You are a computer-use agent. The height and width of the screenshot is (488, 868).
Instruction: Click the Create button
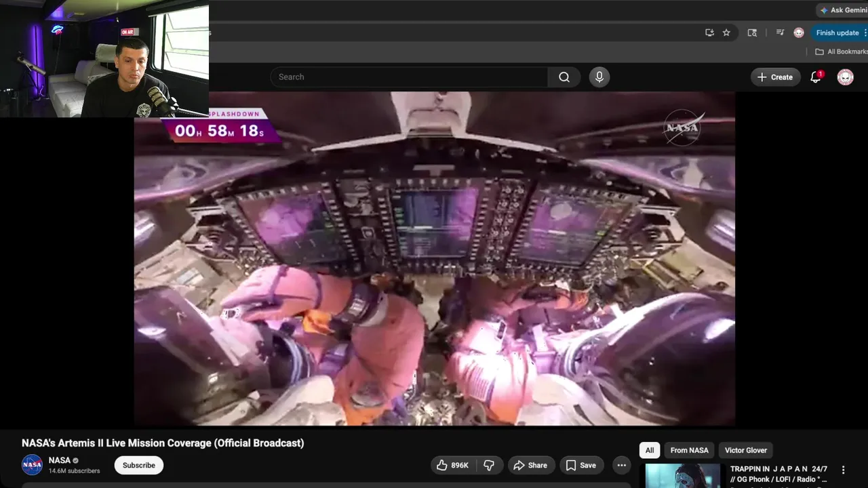[775, 77]
